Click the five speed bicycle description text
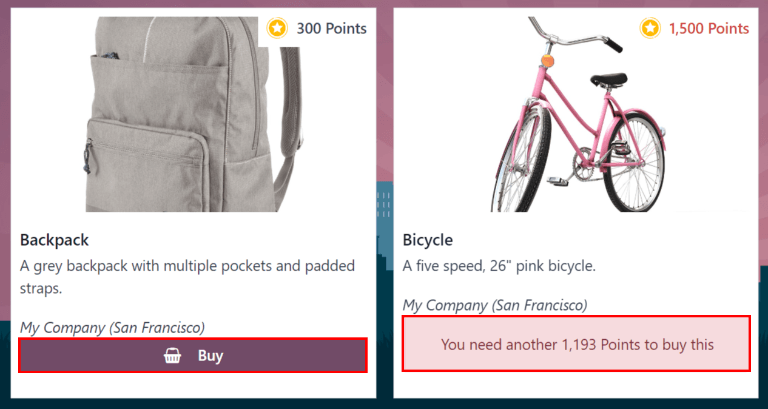This screenshot has height=409, width=768. click(x=498, y=266)
